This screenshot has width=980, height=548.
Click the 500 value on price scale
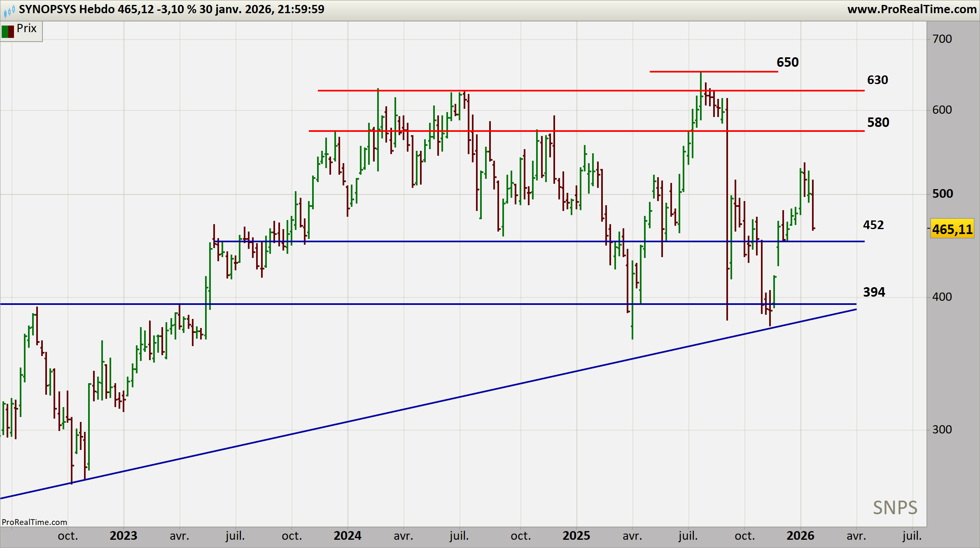pyautogui.click(x=942, y=194)
